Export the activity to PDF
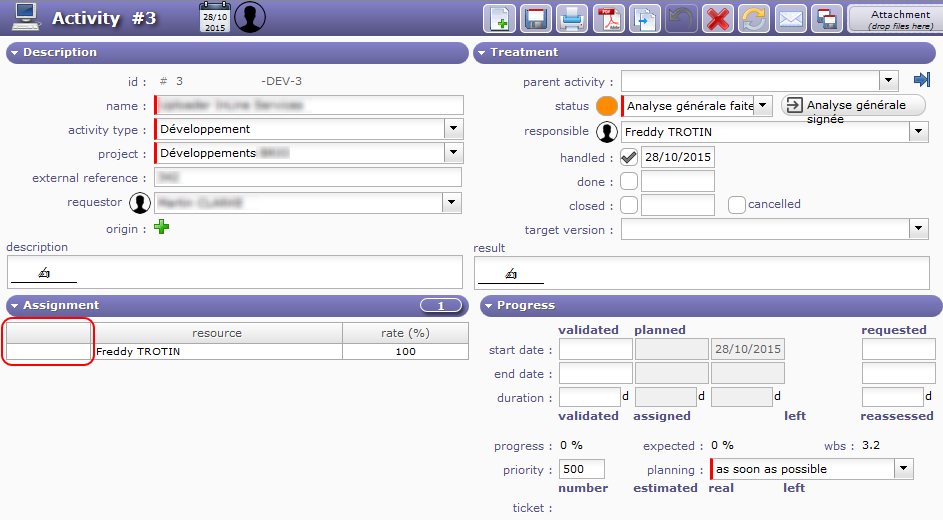This screenshot has width=943, height=520. coord(608,19)
